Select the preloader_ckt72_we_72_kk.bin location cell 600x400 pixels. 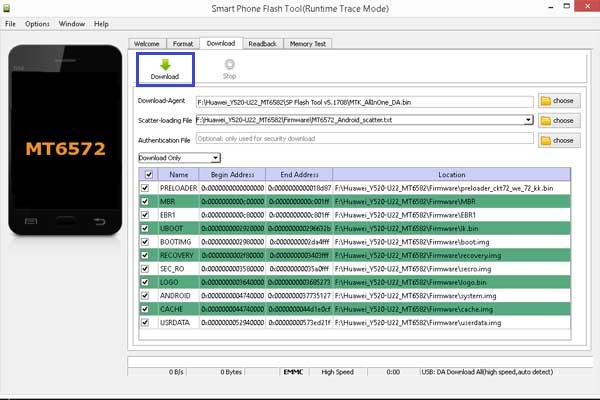point(452,188)
